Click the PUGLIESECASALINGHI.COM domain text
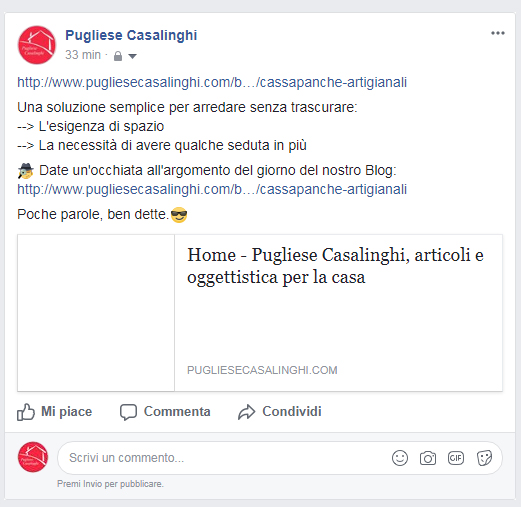This screenshot has height=507, width=521. click(x=262, y=370)
